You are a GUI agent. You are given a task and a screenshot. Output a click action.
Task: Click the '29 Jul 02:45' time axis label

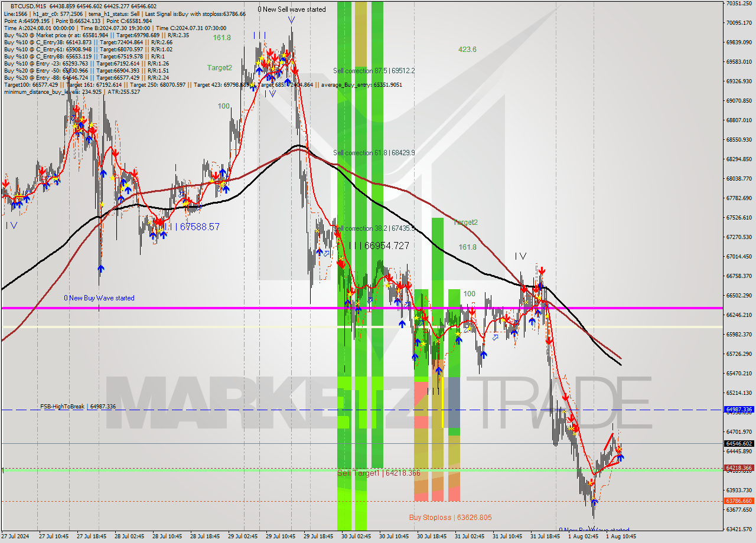[x=243, y=537]
